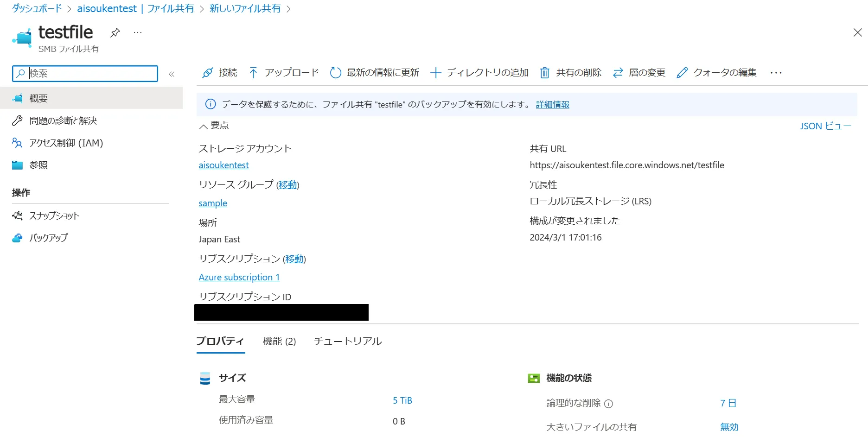Pin testfile to the dashboard

pos(115,32)
